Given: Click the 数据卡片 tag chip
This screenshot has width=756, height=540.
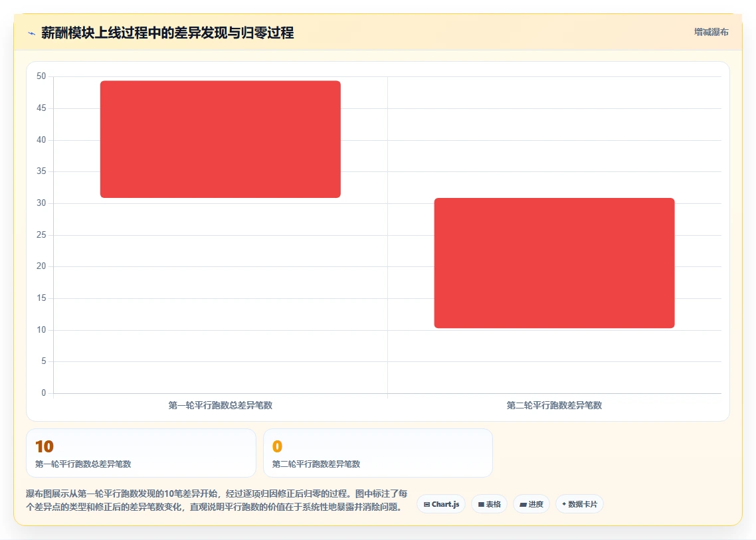Looking at the screenshot, I should (579, 504).
